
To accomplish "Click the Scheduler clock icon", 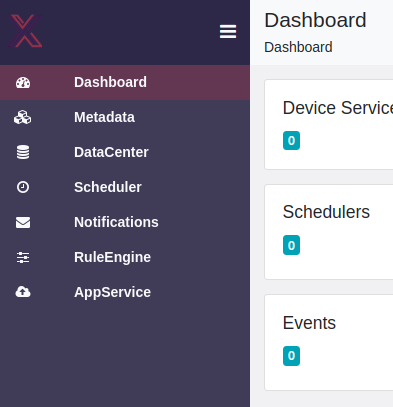I will click(23, 187).
